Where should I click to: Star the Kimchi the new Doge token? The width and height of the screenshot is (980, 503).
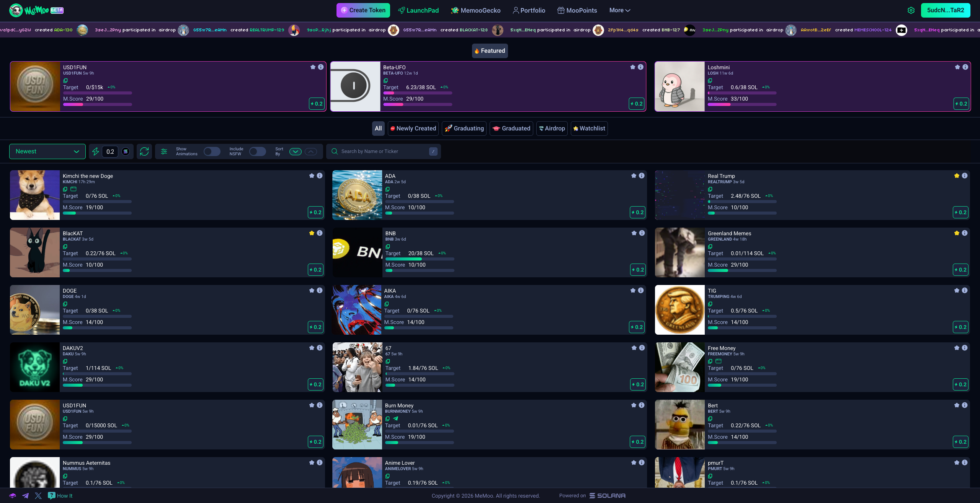point(312,176)
